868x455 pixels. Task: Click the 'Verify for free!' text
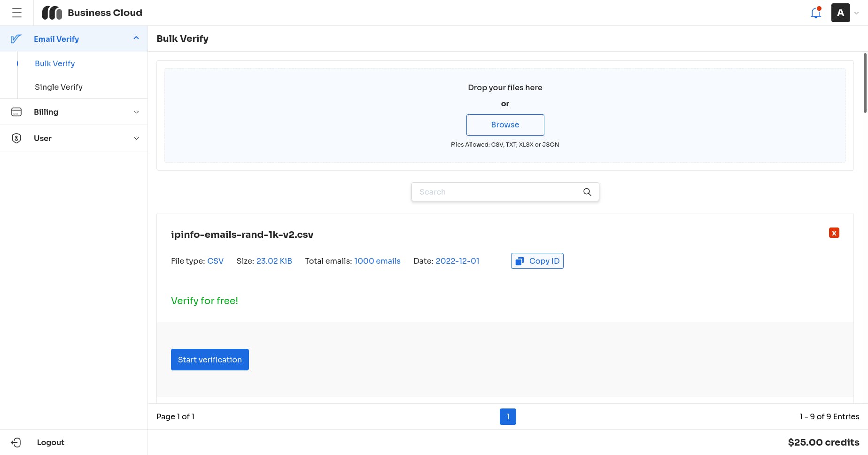[x=204, y=301]
